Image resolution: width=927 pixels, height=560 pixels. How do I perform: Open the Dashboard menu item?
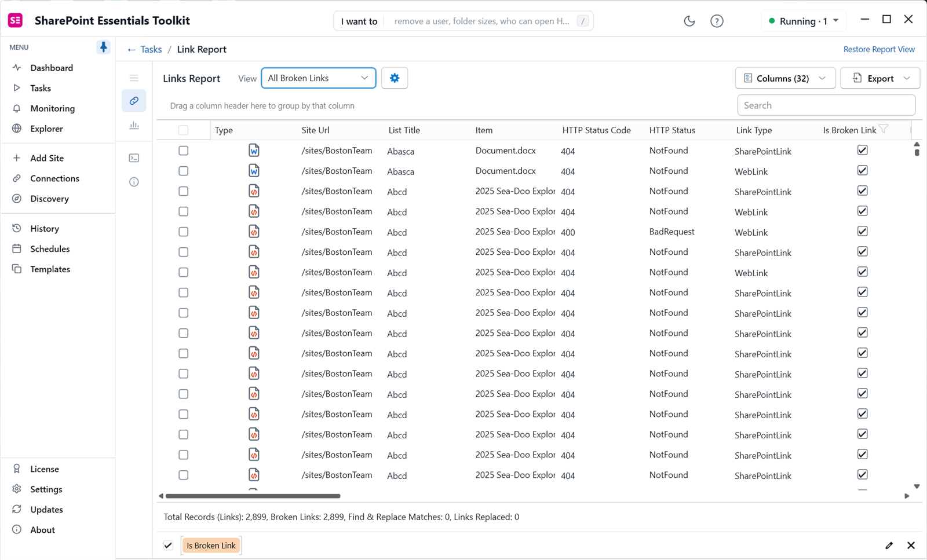point(52,68)
